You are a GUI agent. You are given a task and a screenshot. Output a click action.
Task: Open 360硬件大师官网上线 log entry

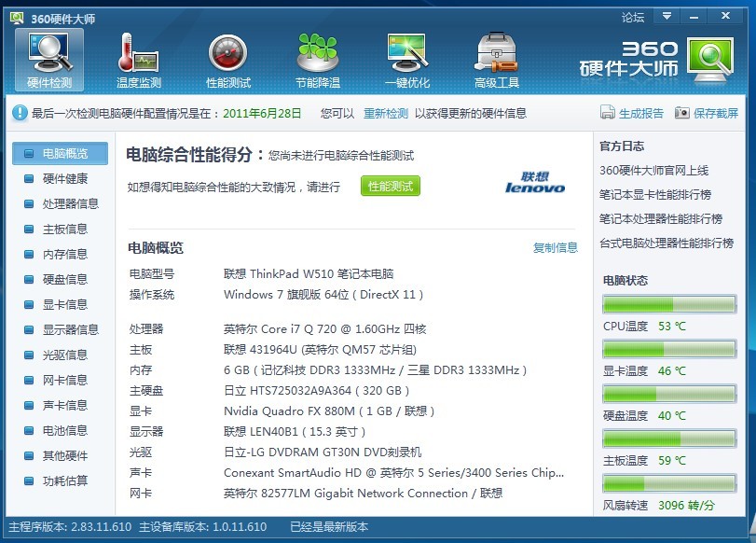[x=653, y=171]
